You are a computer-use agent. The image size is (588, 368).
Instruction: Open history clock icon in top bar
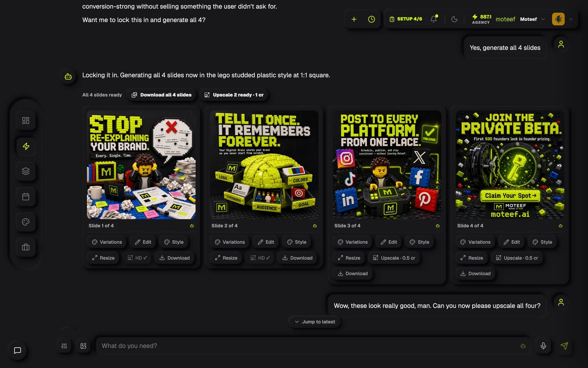tap(371, 19)
